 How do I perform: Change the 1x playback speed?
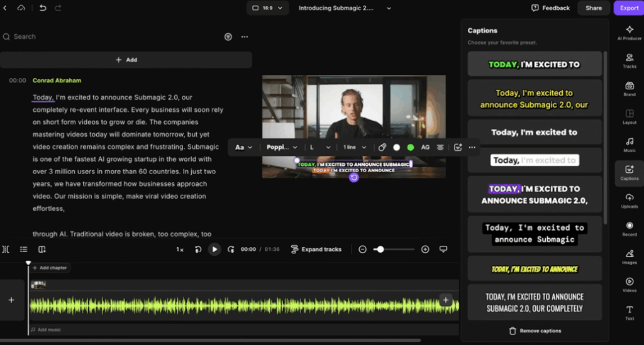point(180,249)
